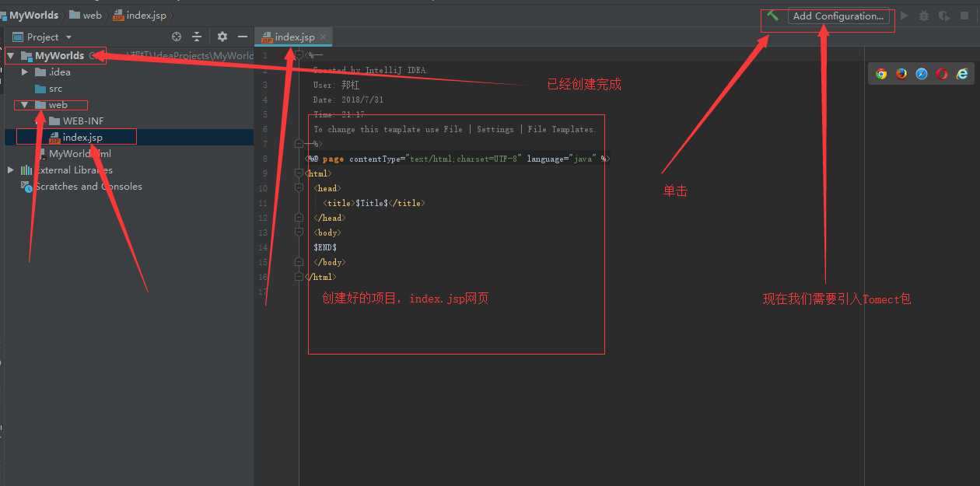Expand the External Libraries node
Viewport: 980px width, 486px height.
(x=11, y=170)
